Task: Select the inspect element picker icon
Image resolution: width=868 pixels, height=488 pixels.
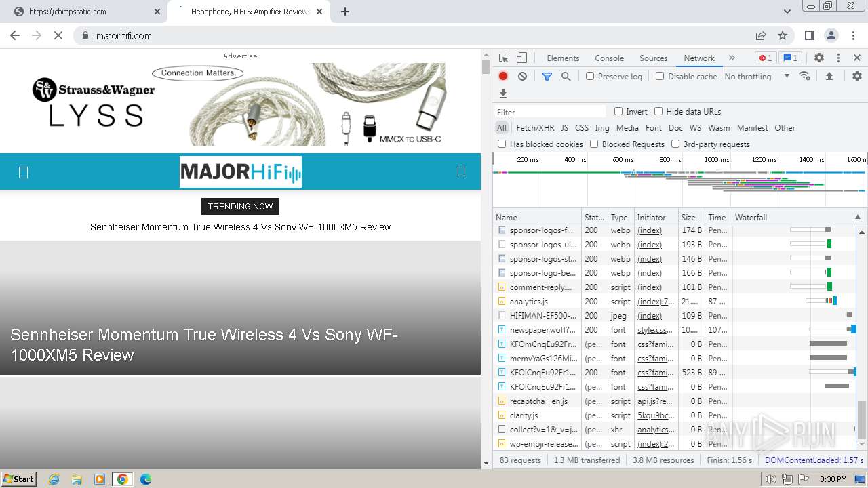Action: [x=503, y=58]
